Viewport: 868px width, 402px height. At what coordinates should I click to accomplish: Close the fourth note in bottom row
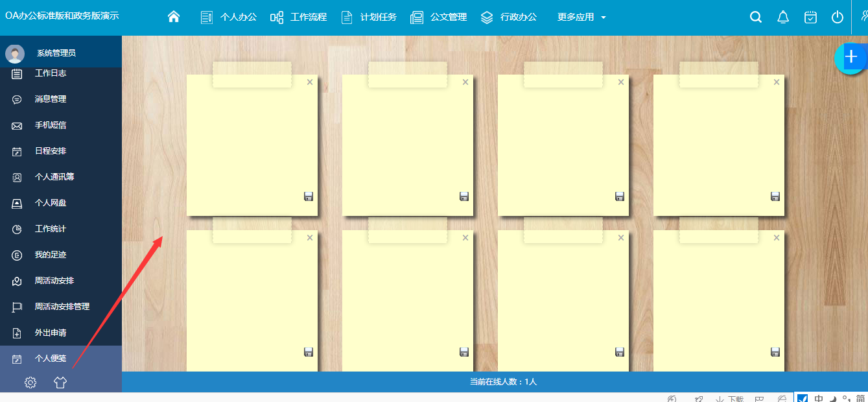[x=777, y=238]
